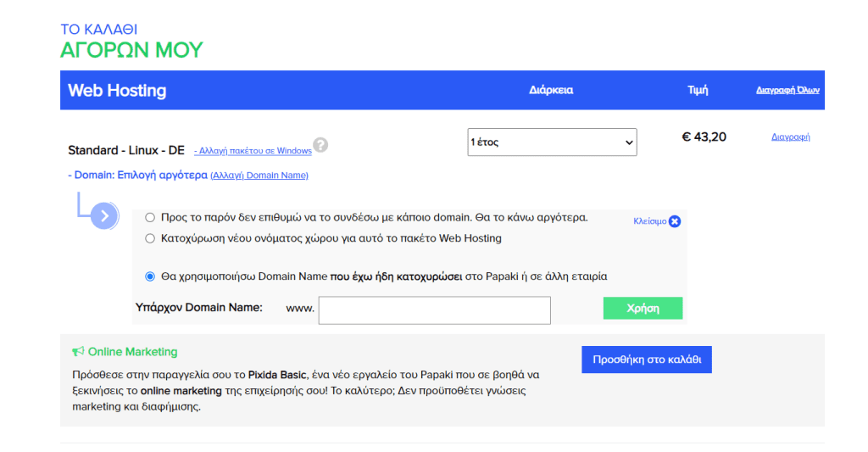Focus the existing Domain Name text field
This screenshot has width=868, height=452.
[x=434, y=310]
